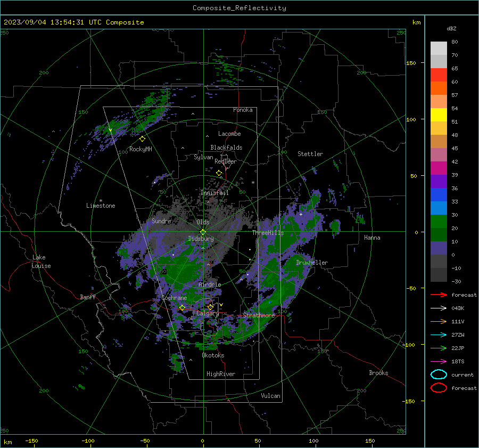Click the orange 111V arrow icon
Image resolution: width=479 pixels, height=448 pixels.
pyautogui.click(x=439, y=321)
